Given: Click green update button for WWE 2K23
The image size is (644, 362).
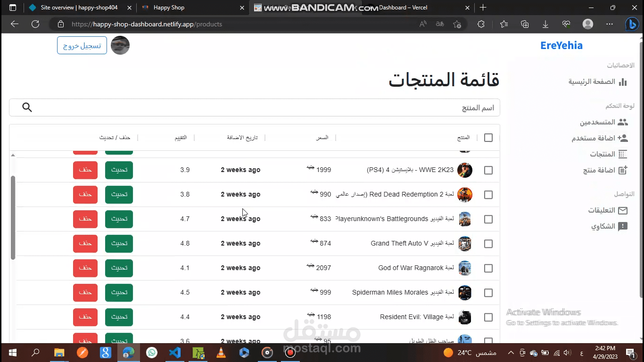Looking at the screenshot, I should [x=119, y=170].
